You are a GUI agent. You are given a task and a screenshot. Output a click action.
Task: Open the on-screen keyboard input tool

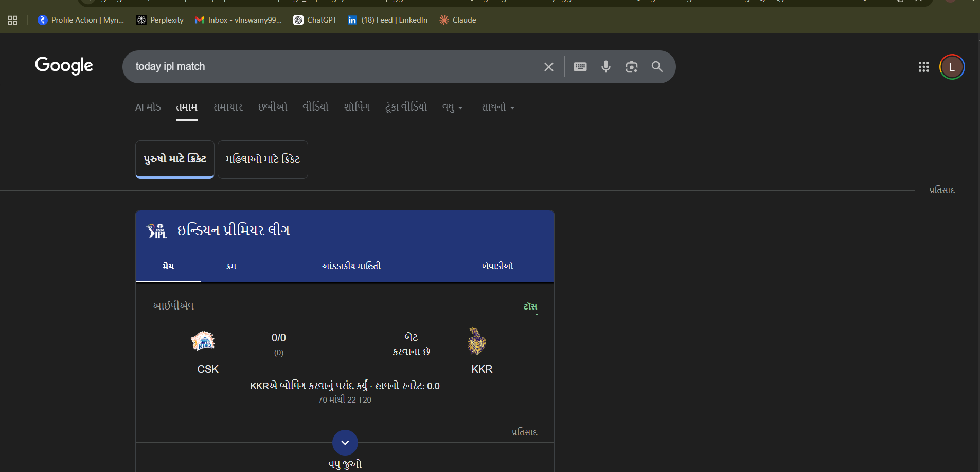(x=580, y=67)
